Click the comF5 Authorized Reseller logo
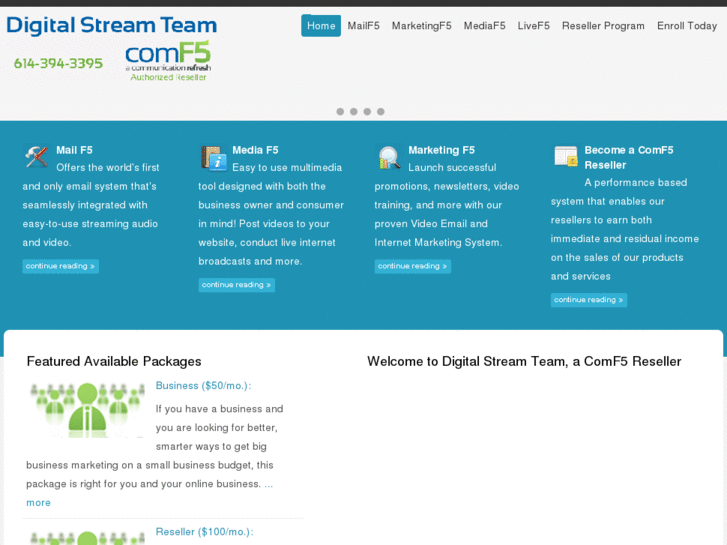The height and width of the screenshot is (545, 727). [168, 61]
